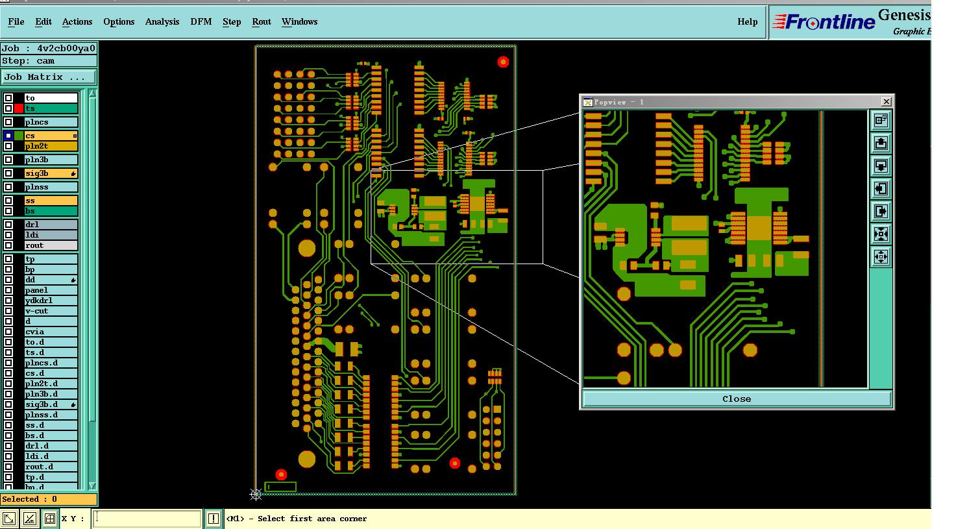Select the plnss layer name

[51, 187]
